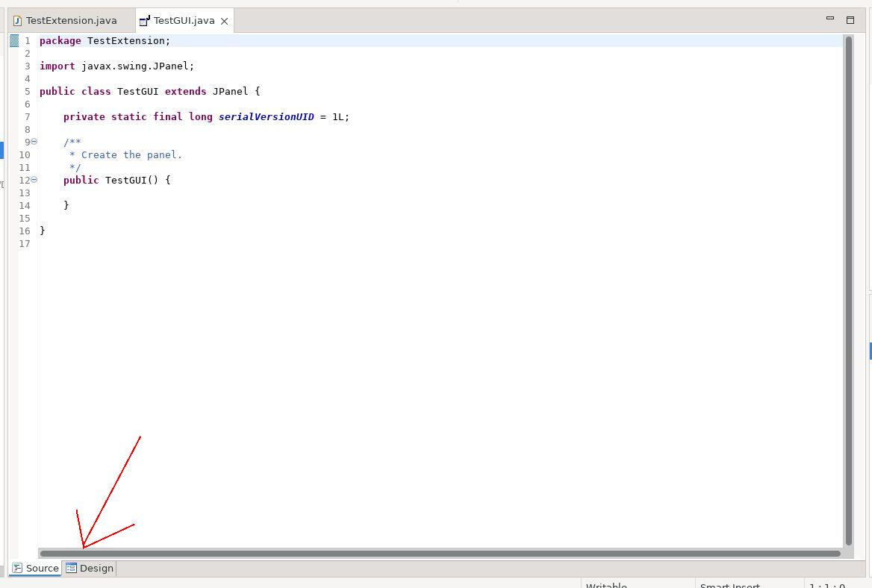Minimize the editor area
Screen dimensions: 872x588
(x=829, y=19)
